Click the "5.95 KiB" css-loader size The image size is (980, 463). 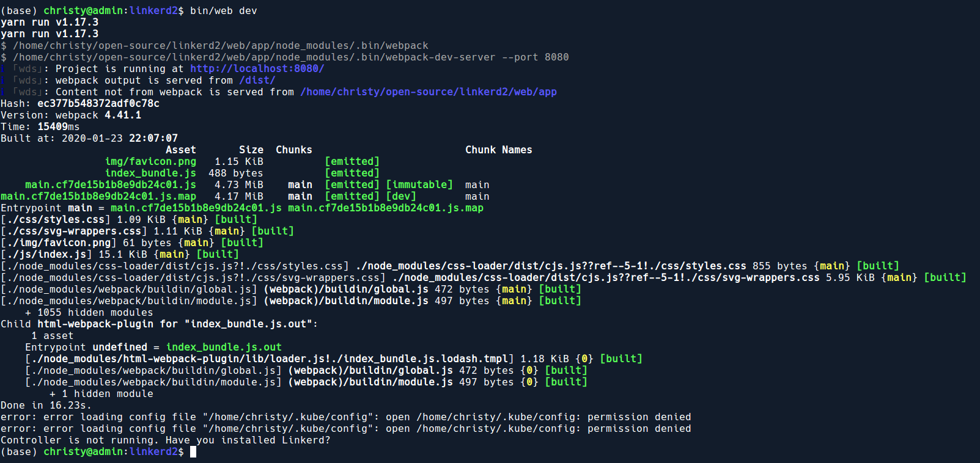tap(850, 277)
